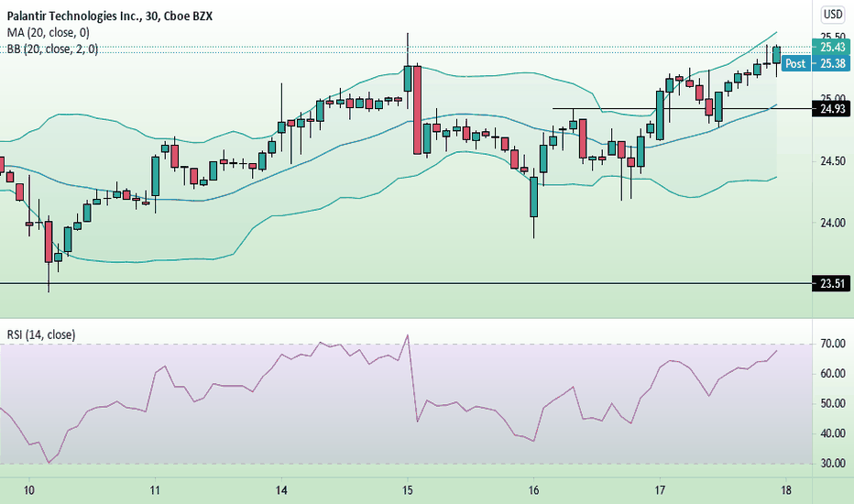The width and height of the screenshot is (854, 504).
Task: Select the MA (20, close, 0) indicator label
Action: [48, 33]
